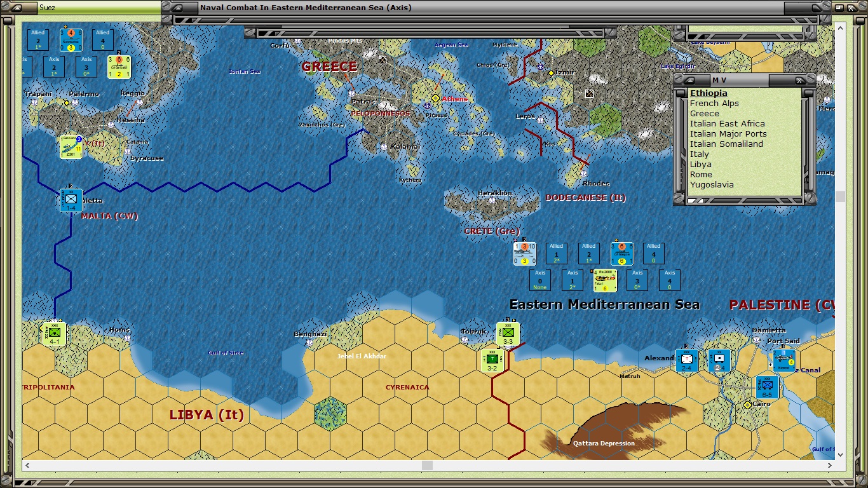Click the Cairo city marker
This screenshot has width=868, height=488.
click(x=748, y=405)
